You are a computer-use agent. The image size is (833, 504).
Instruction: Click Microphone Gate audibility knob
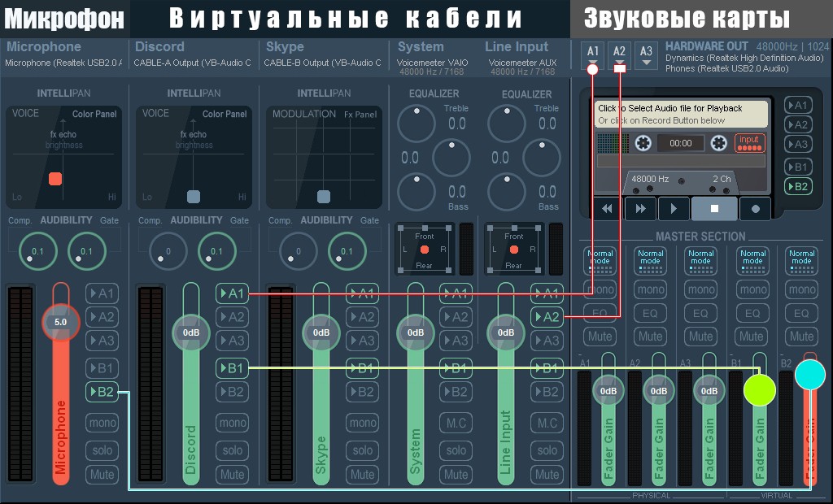pyautogui.click(x=86, y=251)
